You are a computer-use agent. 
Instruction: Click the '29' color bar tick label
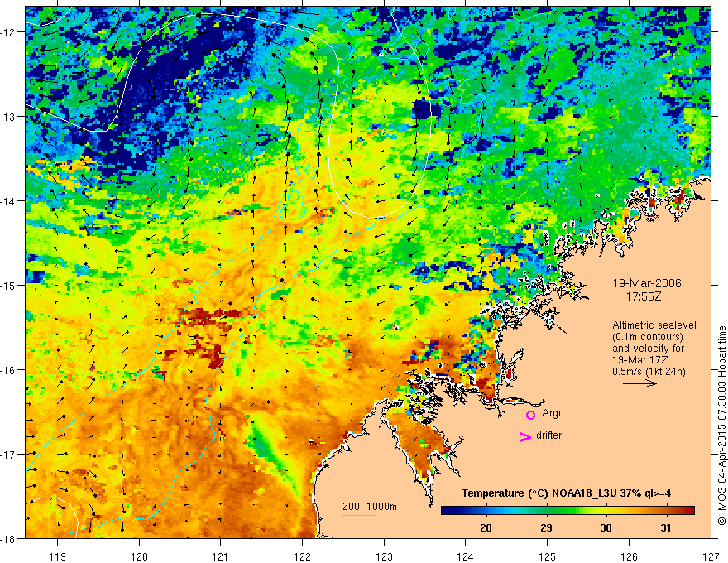pyautogui.click(x=546, y=527)
